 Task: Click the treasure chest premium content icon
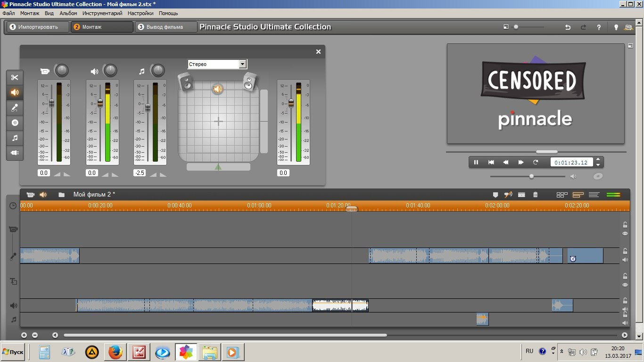tap(628, 27)
